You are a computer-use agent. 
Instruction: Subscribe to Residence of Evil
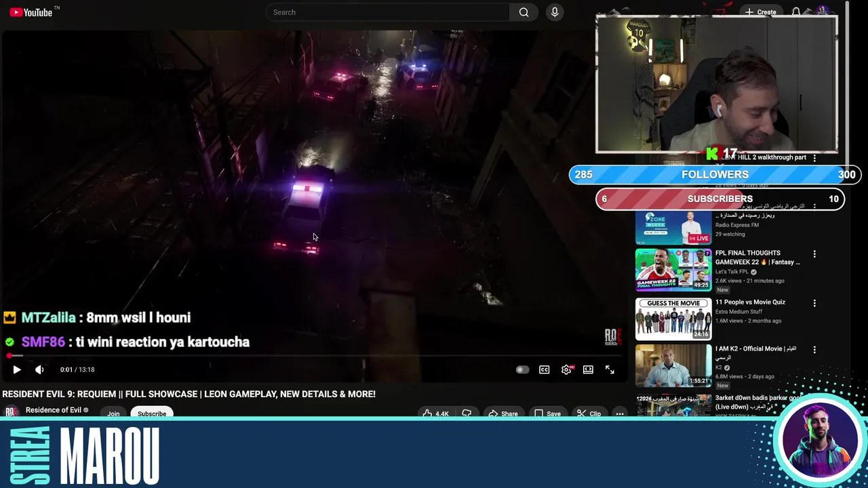152,413
